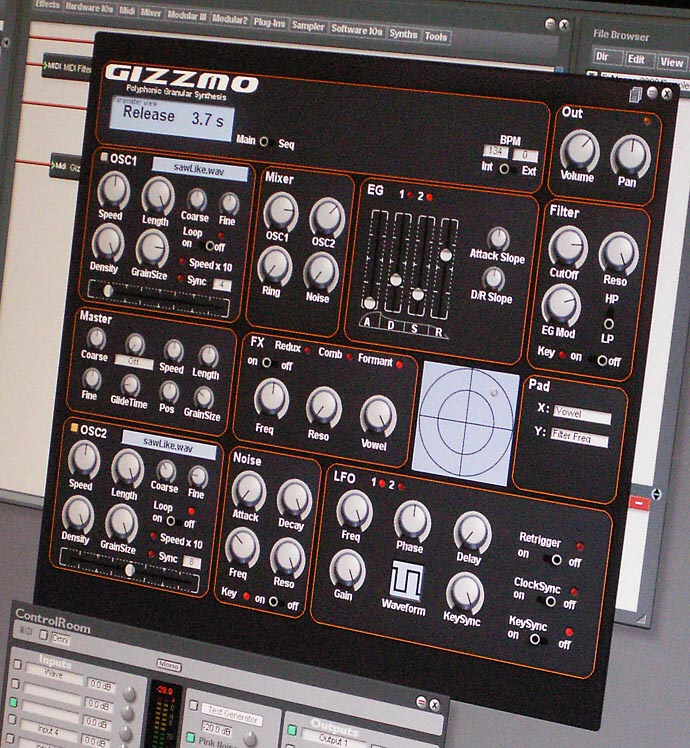The height and width of the screenshot is (748, 690).
Task: Toggle the OSC1 enable checkbox
Action: (x=104, y=156)
